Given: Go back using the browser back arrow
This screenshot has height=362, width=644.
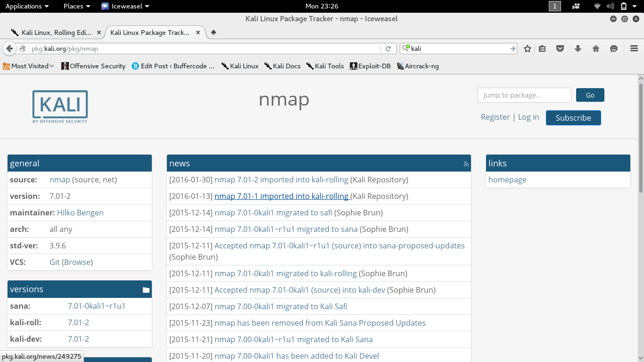Looking at the screenshot, I should (9, 49).
